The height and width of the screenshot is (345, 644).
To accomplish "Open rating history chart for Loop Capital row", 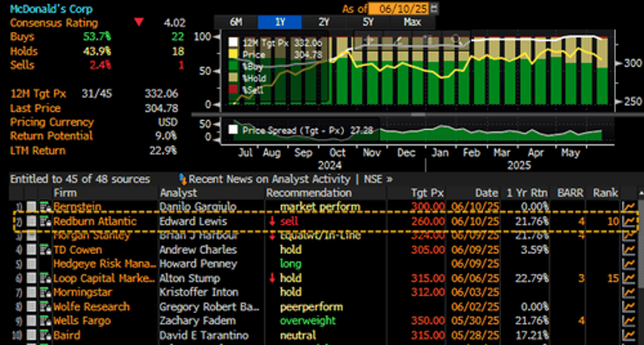I will (629, 278).
